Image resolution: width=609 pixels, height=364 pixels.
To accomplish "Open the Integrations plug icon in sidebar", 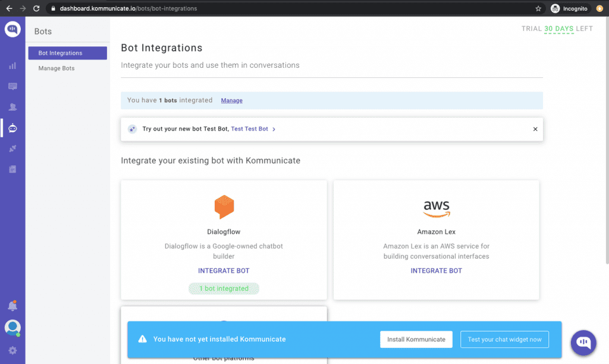I will [12, 149].
